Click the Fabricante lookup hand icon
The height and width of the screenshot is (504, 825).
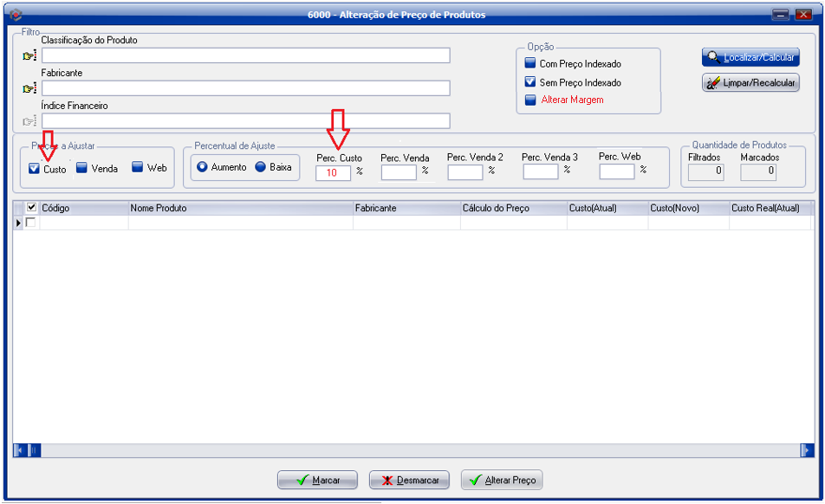tap(30, 88)
